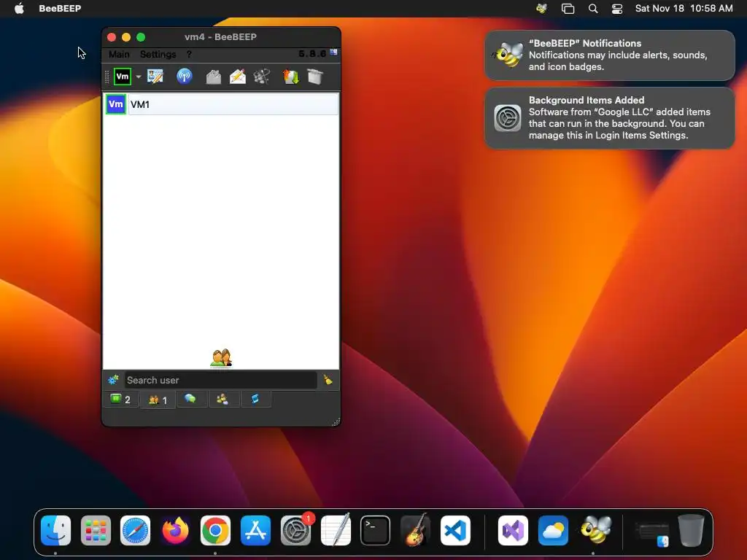Open the grey opened-envelope messages icon

(214, 76)
